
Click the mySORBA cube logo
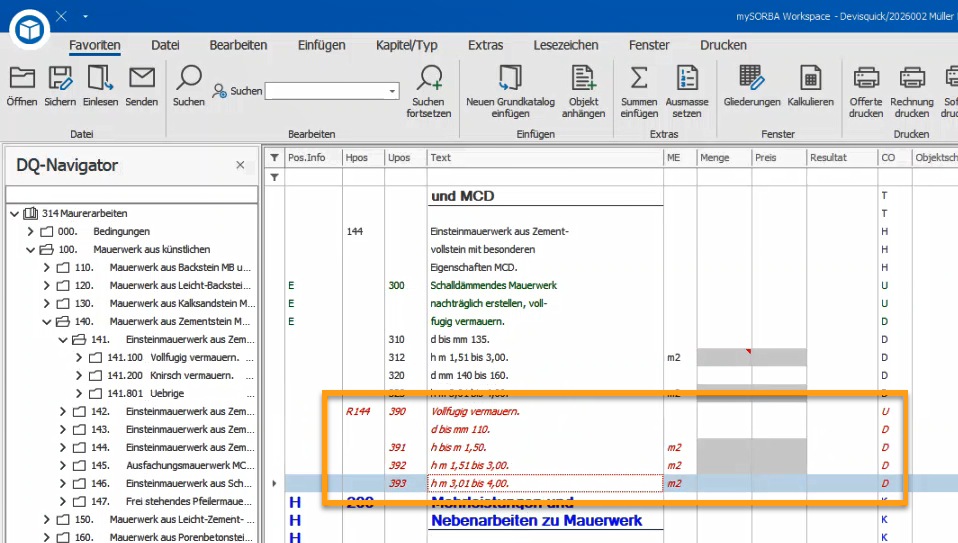[29, 29]
